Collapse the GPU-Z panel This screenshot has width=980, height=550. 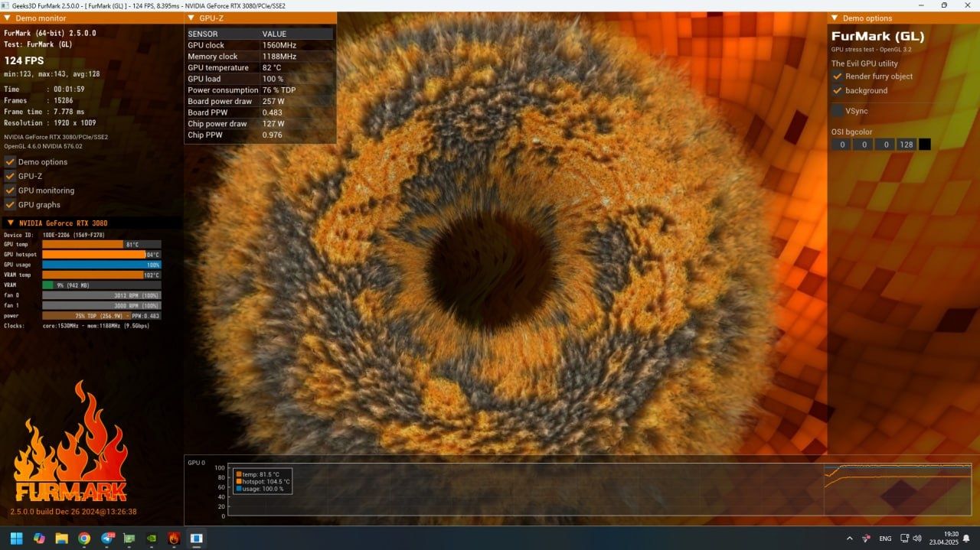coord(191,18)
